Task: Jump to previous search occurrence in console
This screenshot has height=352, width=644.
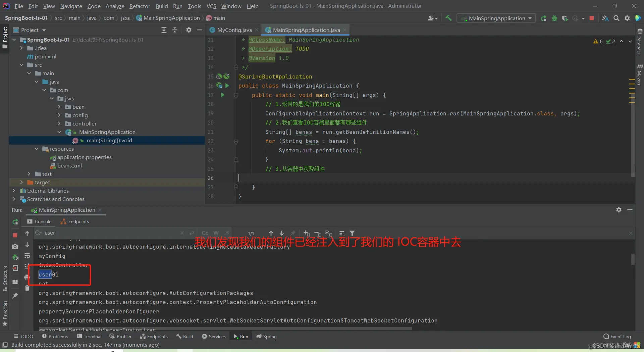Action: coord(271,233)
